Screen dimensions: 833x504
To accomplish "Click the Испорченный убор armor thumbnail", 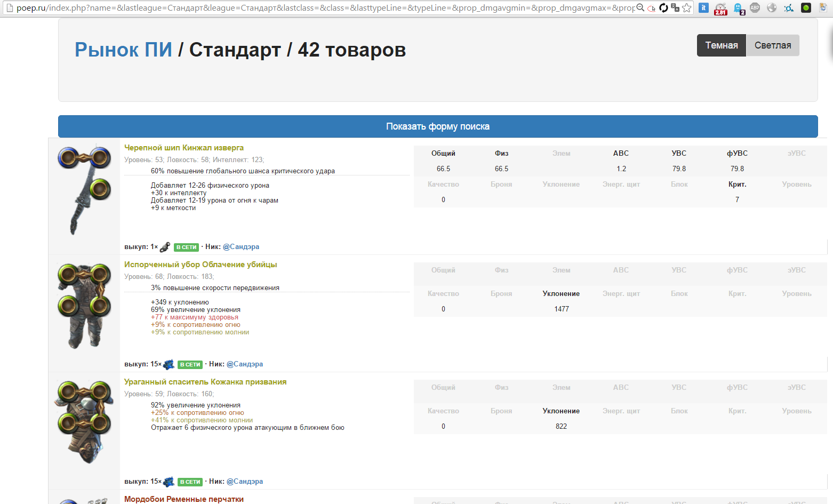I will point(85,306).
